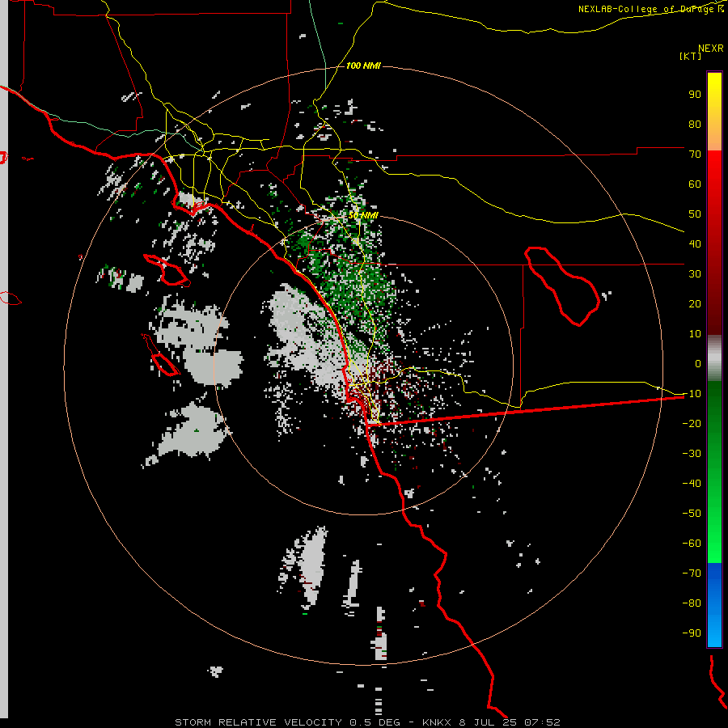Click the KT units label above the color scale
The height and width of the screenshot is (728, 728).
click(x=690, y=56)
